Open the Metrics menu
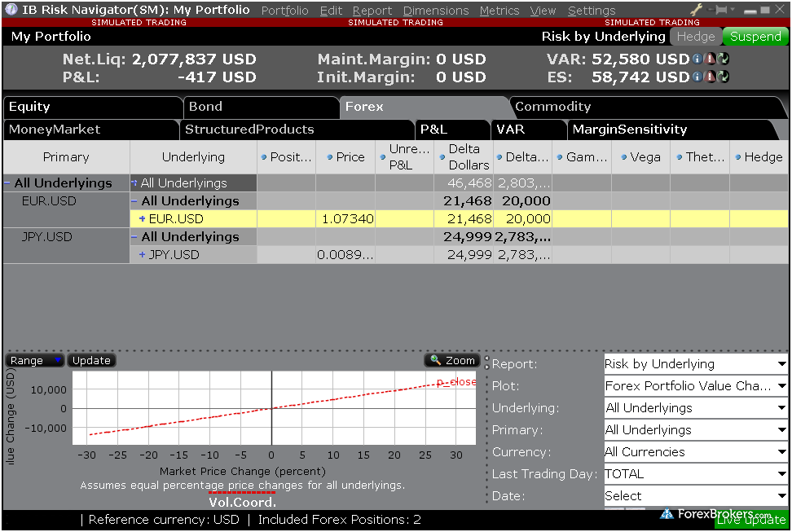This screenshot has height=532, width=792. pos(499,11)
